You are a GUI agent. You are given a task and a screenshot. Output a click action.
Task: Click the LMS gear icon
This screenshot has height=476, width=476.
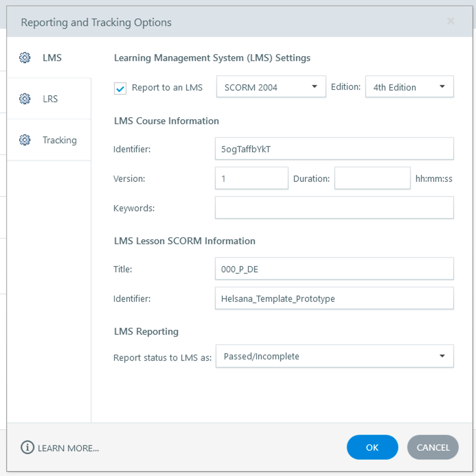click(25, 58)
